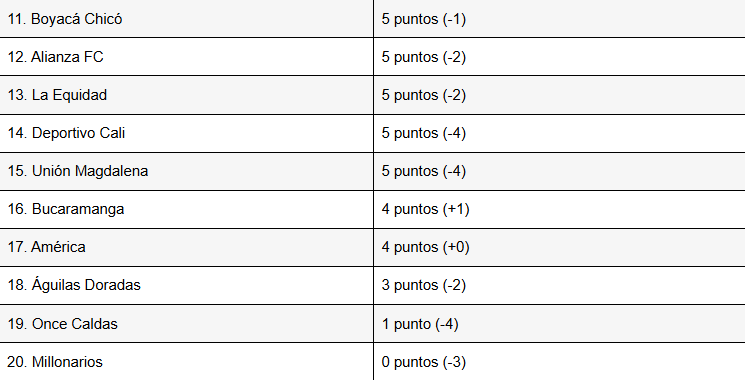The image size is (745, 380).
Task: Select Unión Magdalena's points value
Action: tap(424, 171)
